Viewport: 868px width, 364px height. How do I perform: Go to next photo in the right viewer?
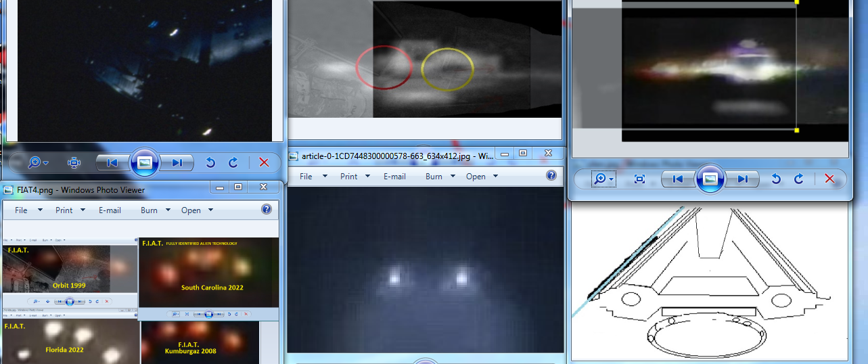743,179
